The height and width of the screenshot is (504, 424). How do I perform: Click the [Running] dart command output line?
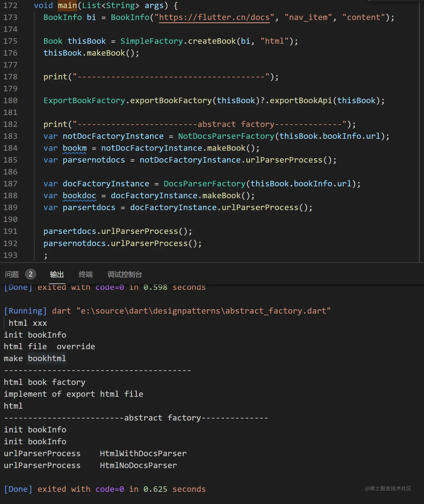[x=167, y=311]
